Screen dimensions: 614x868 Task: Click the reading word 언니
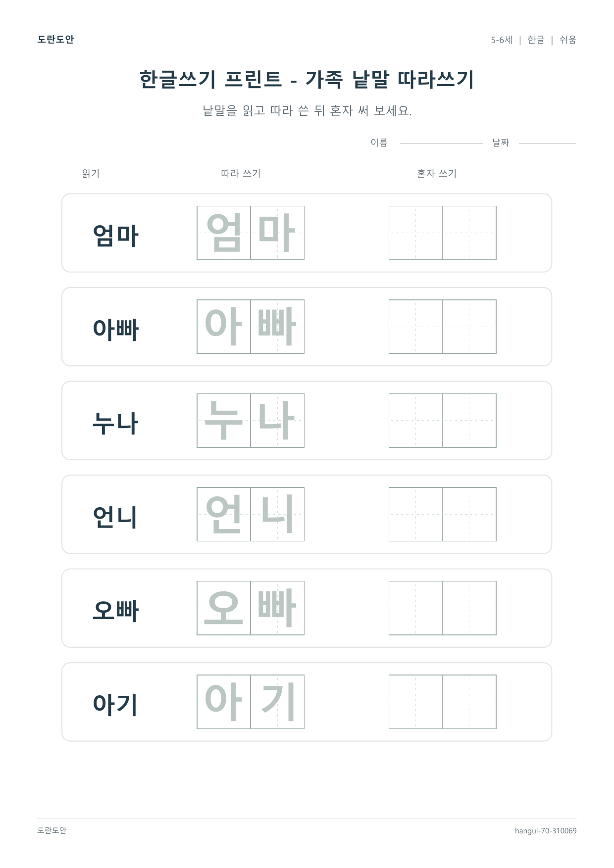coord(115,517)
